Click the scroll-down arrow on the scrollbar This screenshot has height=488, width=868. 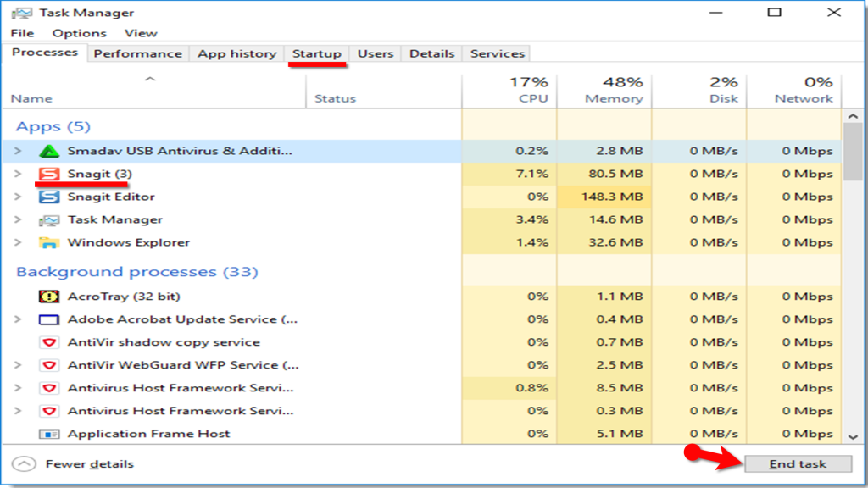[852, 435]
